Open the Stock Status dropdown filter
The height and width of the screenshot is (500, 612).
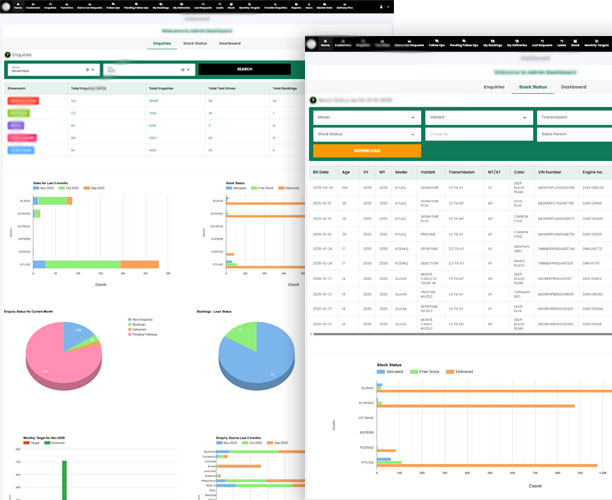click(365, 132)
